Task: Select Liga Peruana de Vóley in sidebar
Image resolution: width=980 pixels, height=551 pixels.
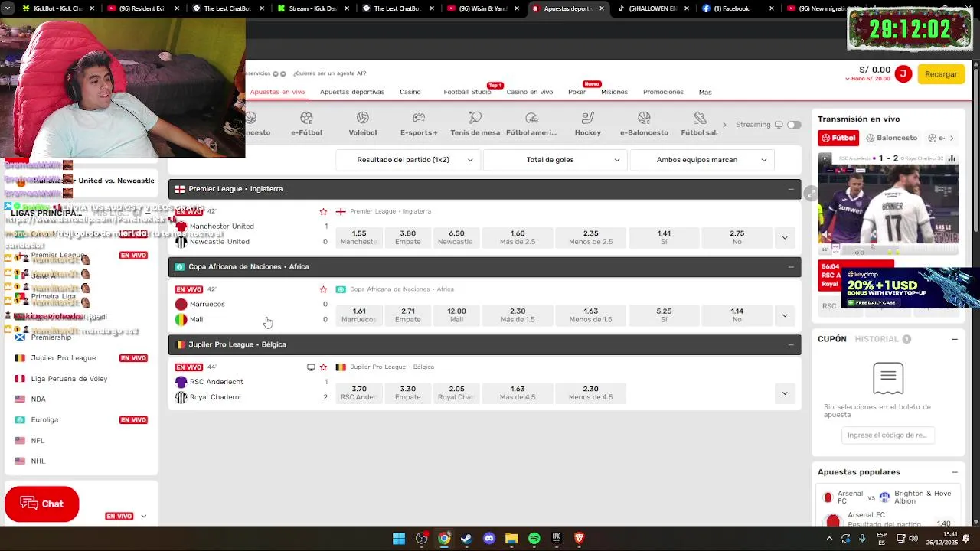Action: (69, 379)
